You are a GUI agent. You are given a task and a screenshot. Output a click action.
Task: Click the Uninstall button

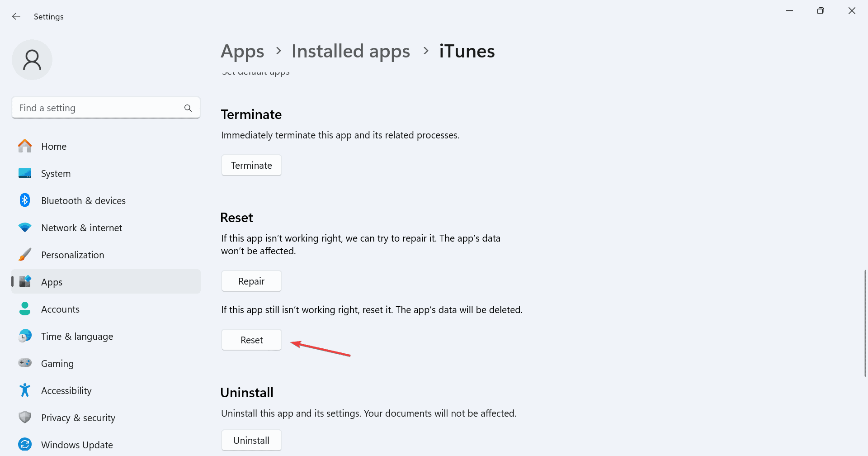point(251,440)
